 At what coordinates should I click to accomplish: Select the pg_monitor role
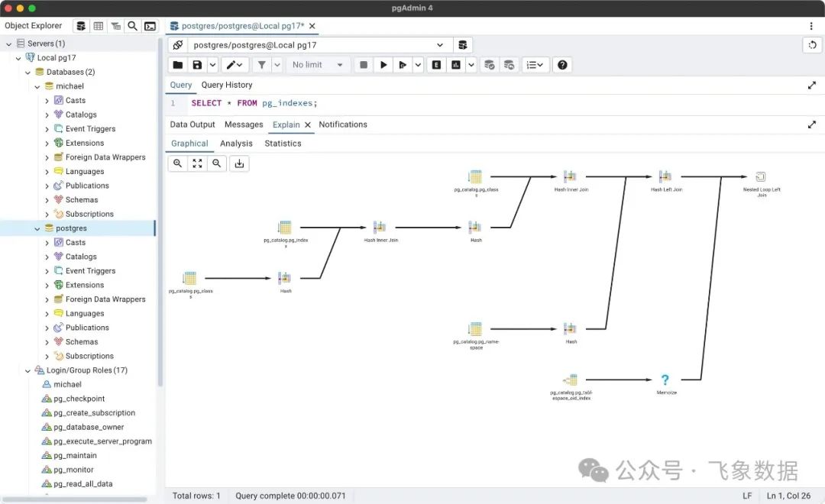point(73,470)
